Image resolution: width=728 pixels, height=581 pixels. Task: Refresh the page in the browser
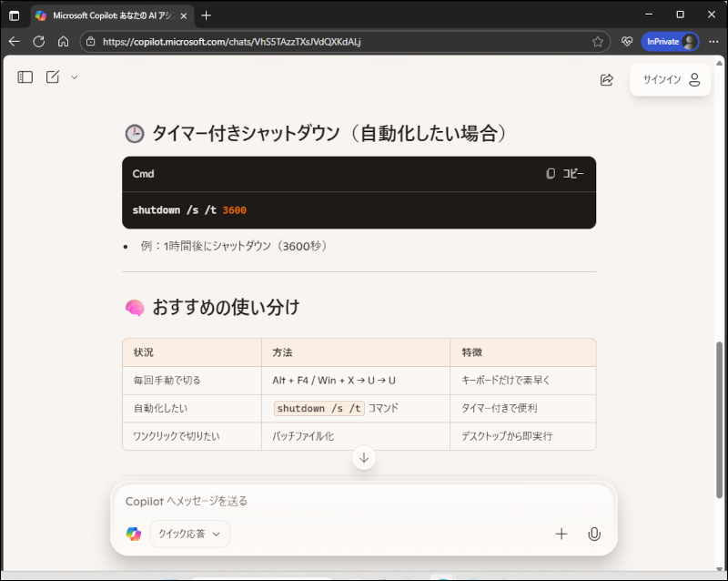coord(38,42)
